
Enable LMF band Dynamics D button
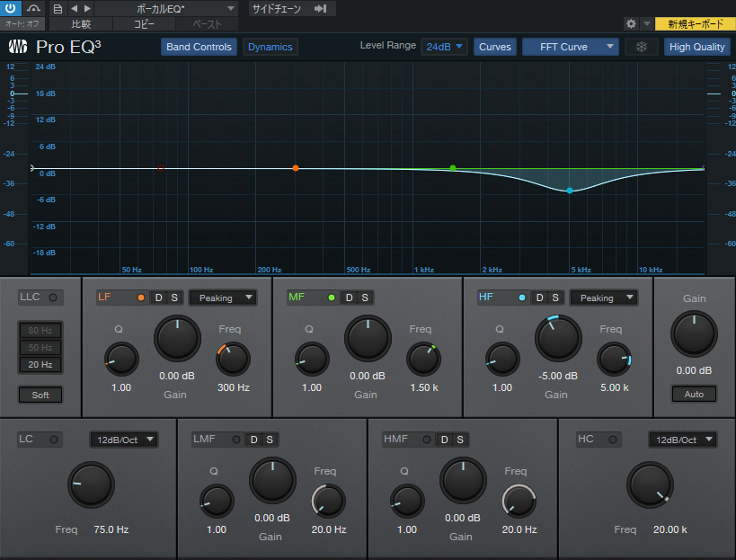(x=253, y=440)
